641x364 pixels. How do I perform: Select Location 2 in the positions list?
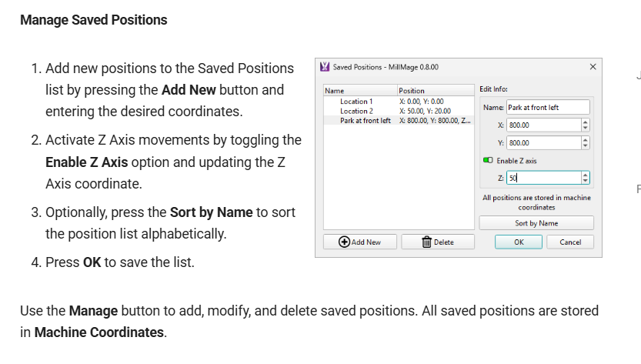pyautogui.click(x=356, y=111)
